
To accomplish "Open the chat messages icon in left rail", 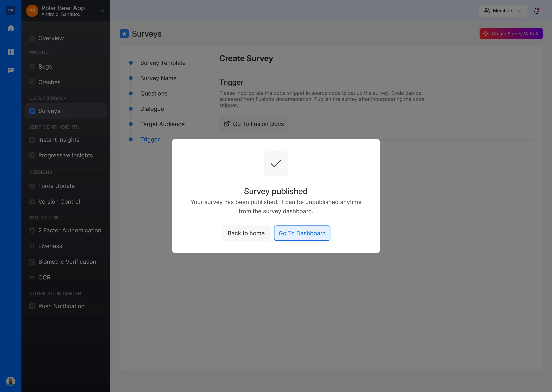I will (x=11, y=70).
